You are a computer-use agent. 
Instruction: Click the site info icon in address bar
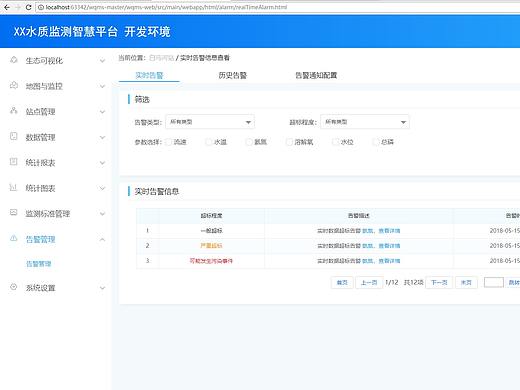pos(41,7)
